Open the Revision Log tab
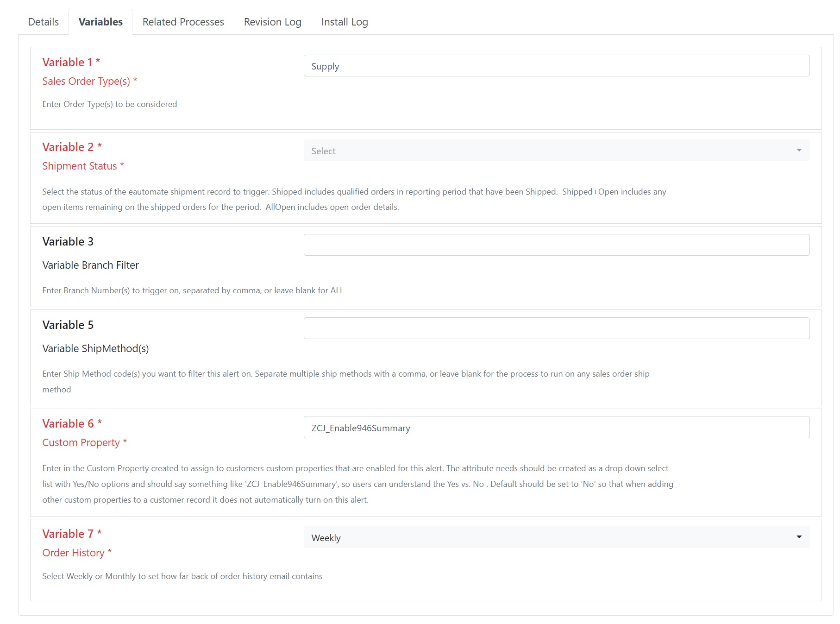840x624 pixels. [273, 22]
